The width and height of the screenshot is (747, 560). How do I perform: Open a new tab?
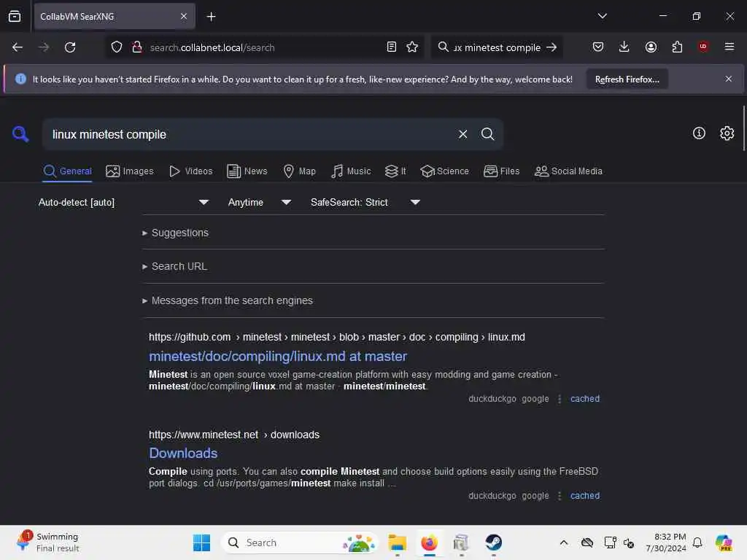[211, 17]
